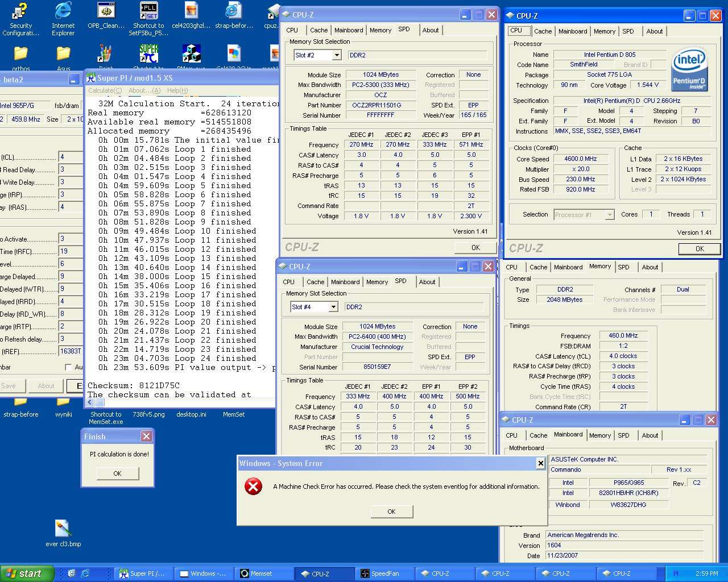The image size is (728, 582).
Task: Click the BIOS Date 11/23/2007 field
Action: (624, 555)
